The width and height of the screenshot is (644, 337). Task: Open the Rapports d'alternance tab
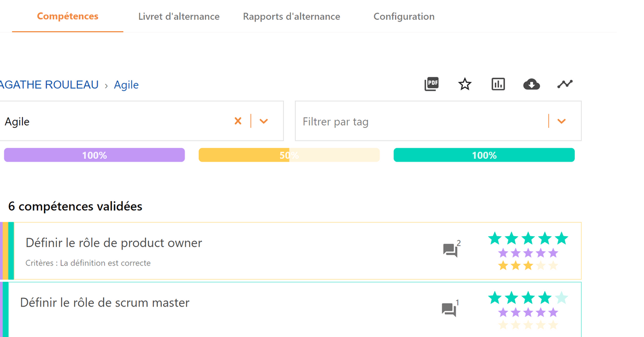point(291,16)
